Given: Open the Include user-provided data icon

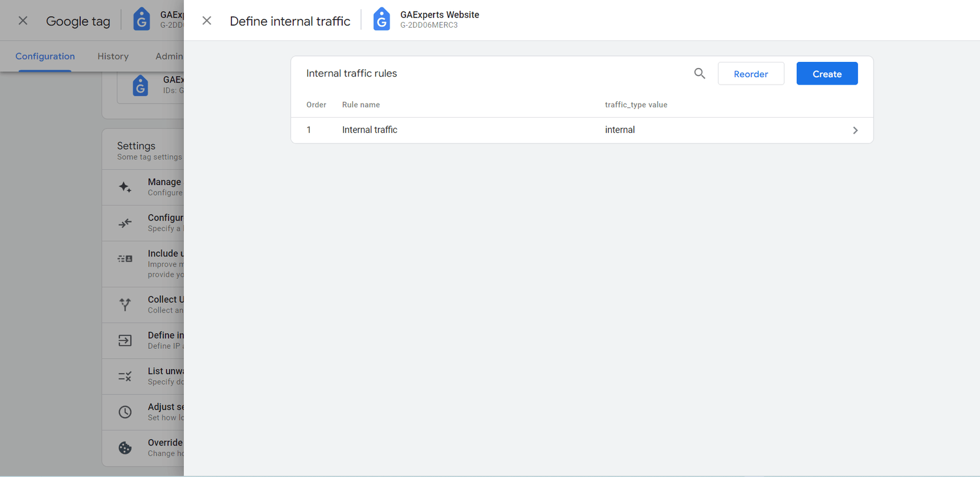Looking at the screenshot, I should coord(125,259).
